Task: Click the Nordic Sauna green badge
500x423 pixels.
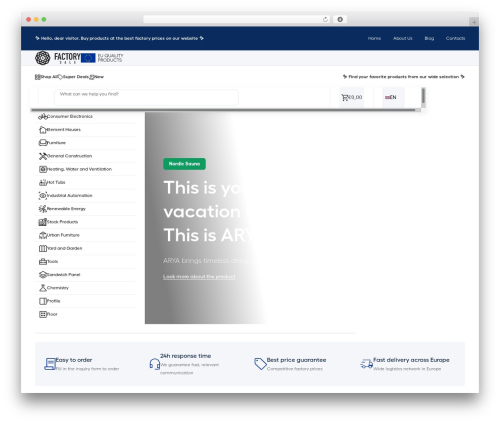Action: pos(184,164)
